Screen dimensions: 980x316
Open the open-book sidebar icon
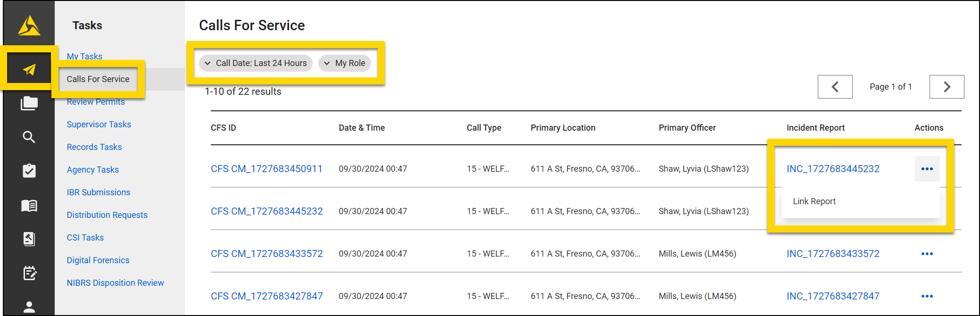(29, 206)
